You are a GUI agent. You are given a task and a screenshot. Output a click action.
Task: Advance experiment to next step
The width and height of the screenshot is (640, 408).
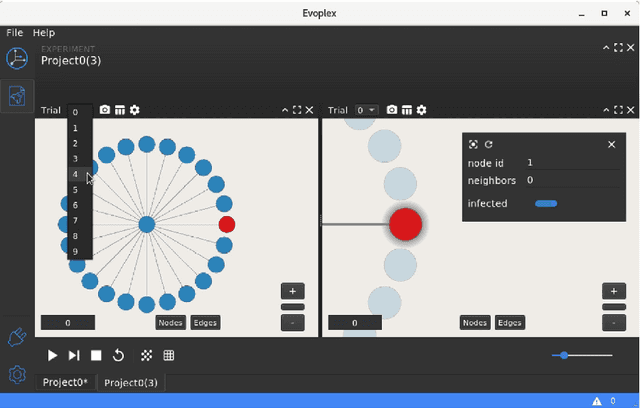[x=74, y=355]
